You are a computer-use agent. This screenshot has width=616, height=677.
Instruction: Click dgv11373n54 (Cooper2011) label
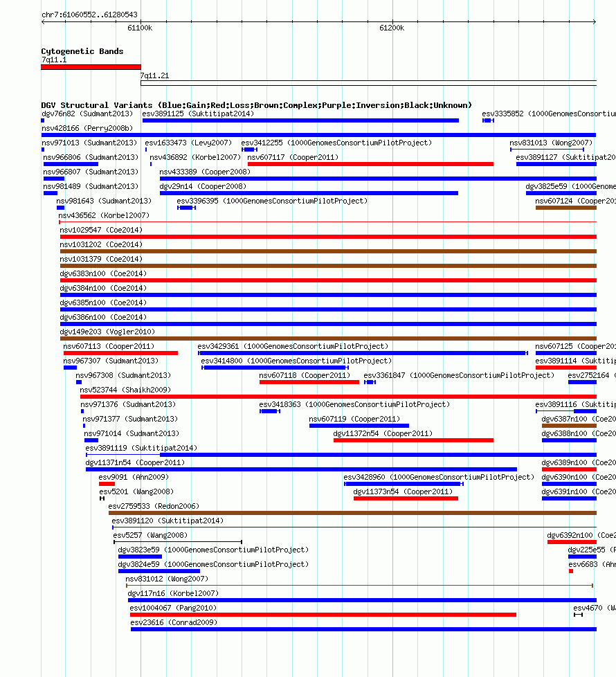point(403,491)
